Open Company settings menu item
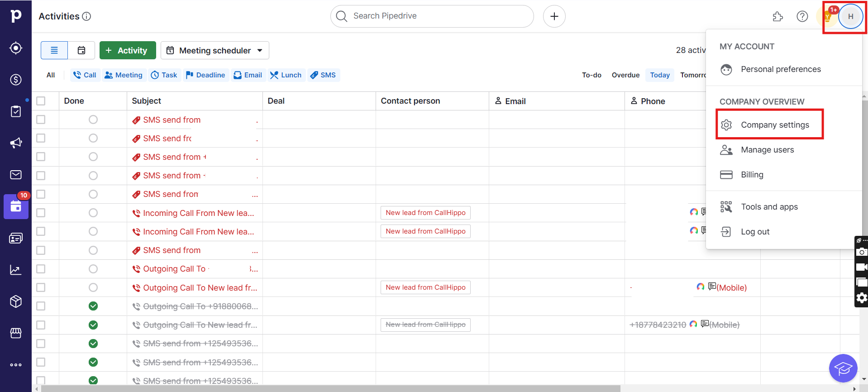The width and height of the screenshot is (868, 392). (784, 125)
